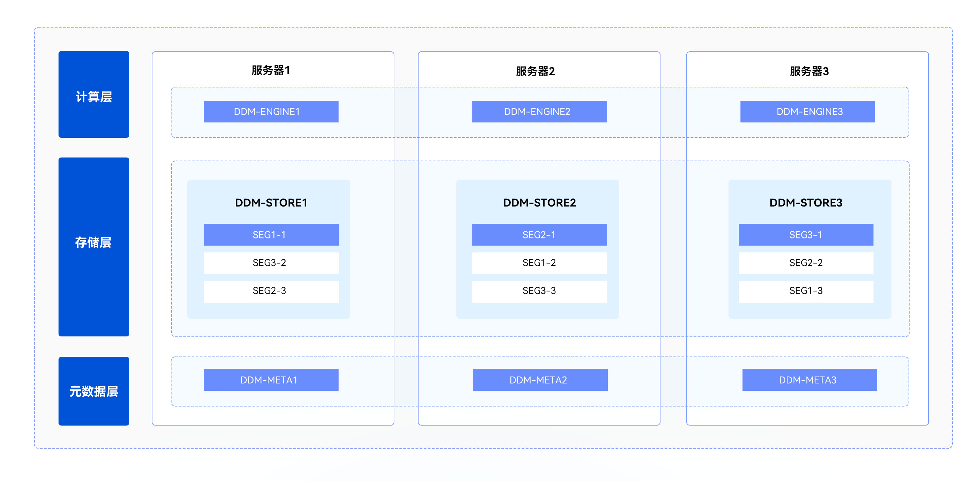Click the SEG1-2 segment replica
The image size is (980, 481).
click(x=539, y=263)
